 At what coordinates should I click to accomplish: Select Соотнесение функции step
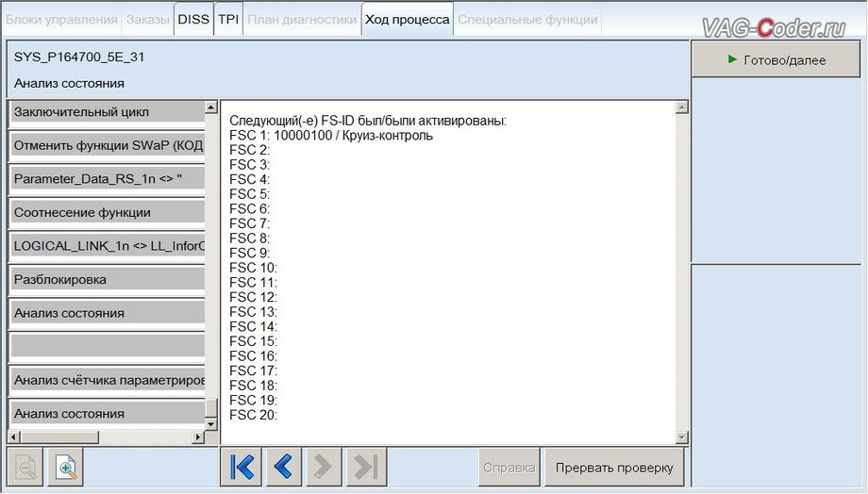click(x=108, y=212)
